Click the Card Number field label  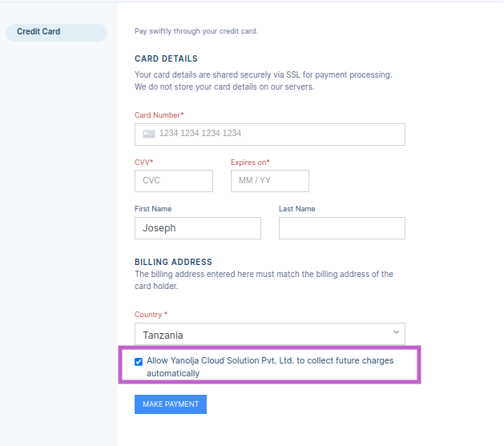point(159,115)
